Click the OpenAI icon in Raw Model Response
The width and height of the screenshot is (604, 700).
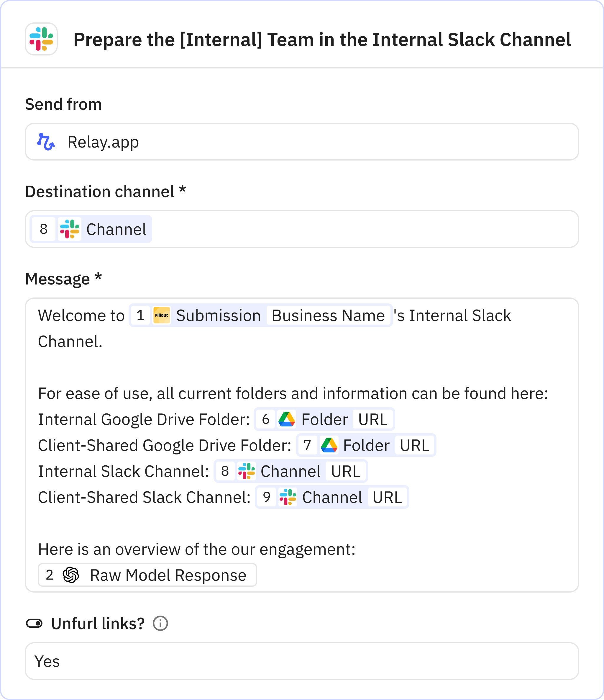pos(71,575)
